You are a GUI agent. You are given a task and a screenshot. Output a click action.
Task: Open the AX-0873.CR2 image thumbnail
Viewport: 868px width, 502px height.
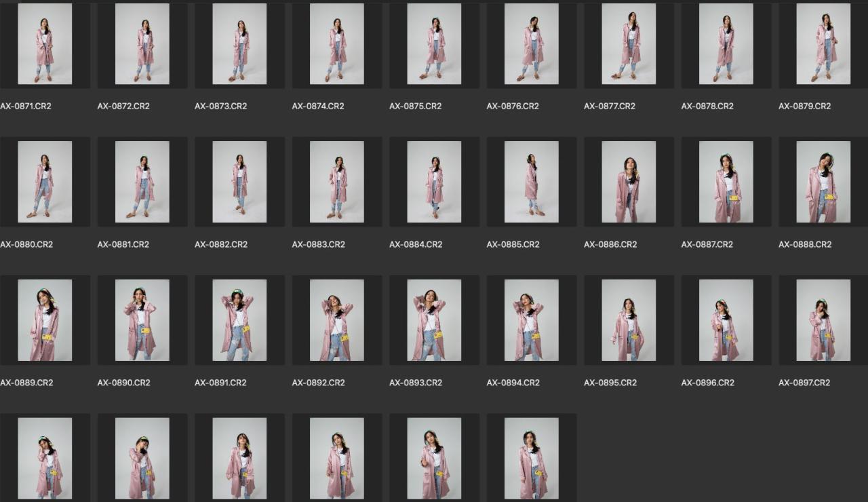(239, 44)
